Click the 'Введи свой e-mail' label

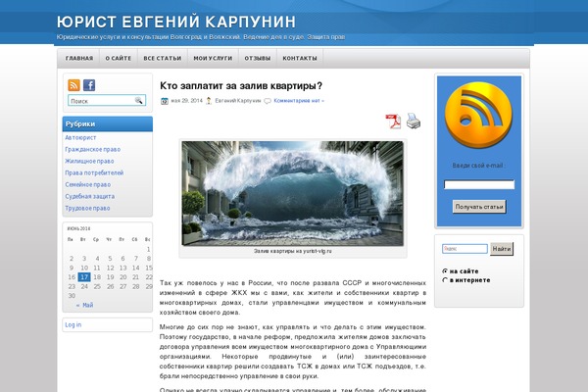pyautogui.click(x=479, y=166)
